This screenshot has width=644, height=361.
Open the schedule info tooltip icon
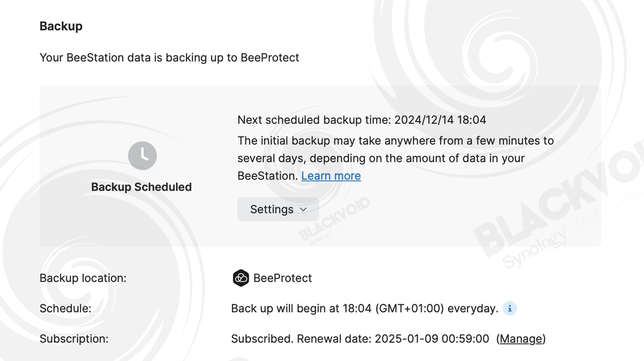coord(510,308)
